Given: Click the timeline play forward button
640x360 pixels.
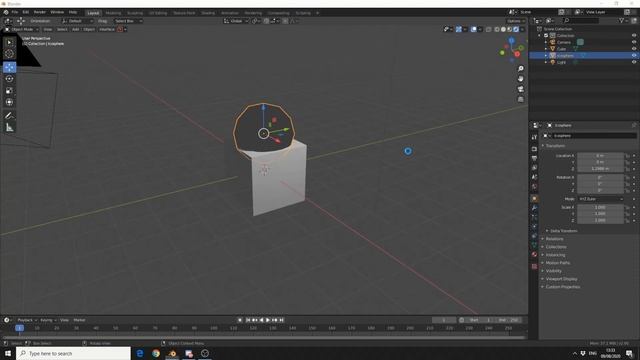Looking at the screenshot, I should (268, 320).
